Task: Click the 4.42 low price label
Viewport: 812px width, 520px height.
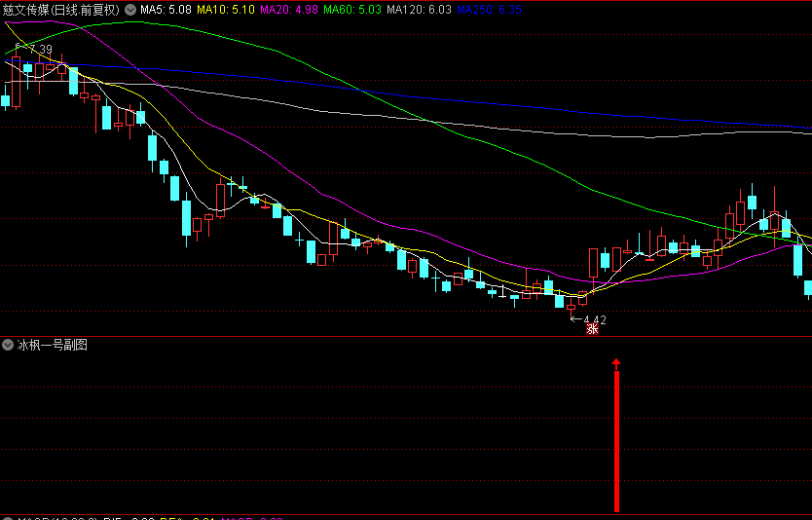Action: point(595,320)
